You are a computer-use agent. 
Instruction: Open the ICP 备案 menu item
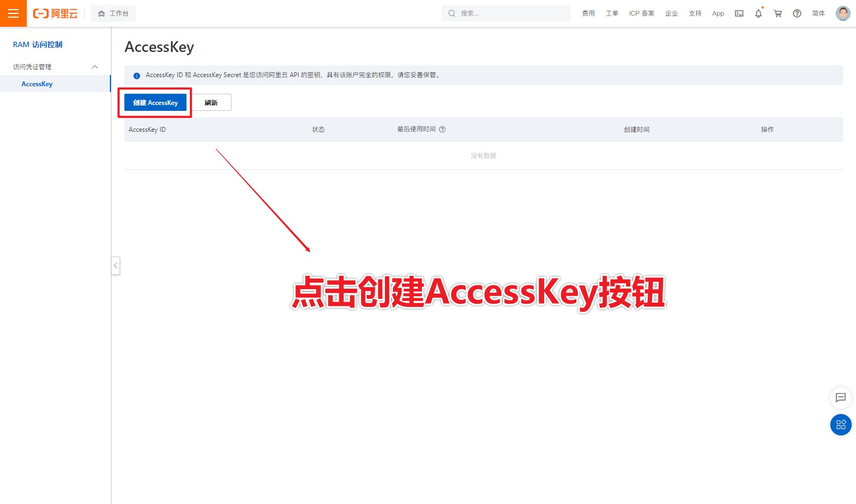coord(642,13)
